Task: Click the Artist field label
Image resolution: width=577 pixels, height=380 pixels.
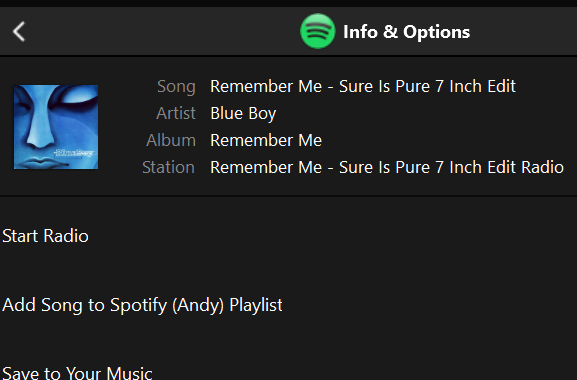Action: (x=176, y=113)
